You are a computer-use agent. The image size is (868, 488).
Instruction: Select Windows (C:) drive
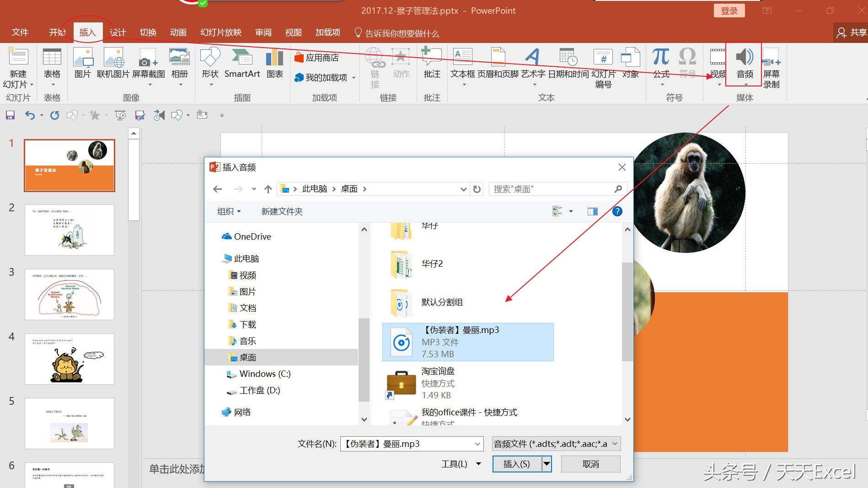[259, 374]
